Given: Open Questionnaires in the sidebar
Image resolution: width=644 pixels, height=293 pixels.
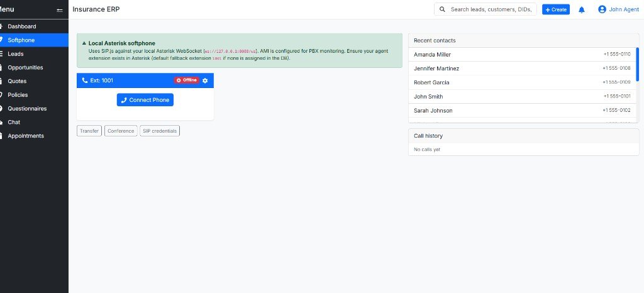Looking at the screenshot, I should tap(34, 109).
